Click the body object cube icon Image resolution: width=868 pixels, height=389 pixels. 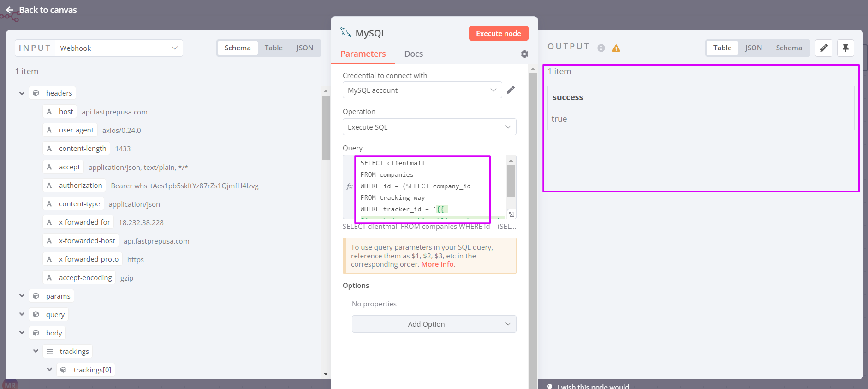[36, 333]
